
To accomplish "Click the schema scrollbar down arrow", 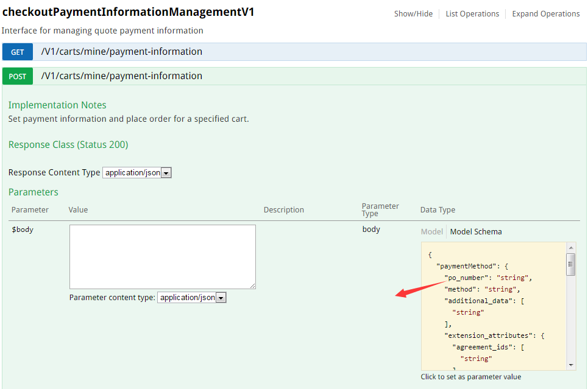I will (x=571, y=365).
